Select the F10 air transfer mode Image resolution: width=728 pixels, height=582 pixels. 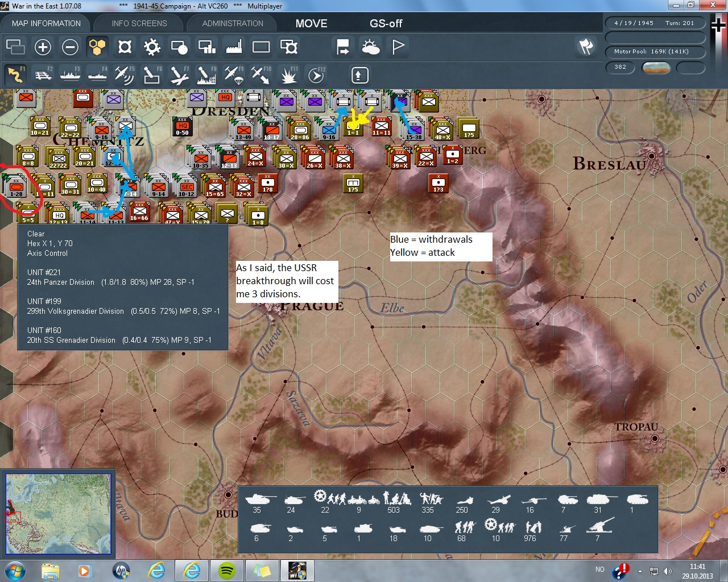click(261, 74)
